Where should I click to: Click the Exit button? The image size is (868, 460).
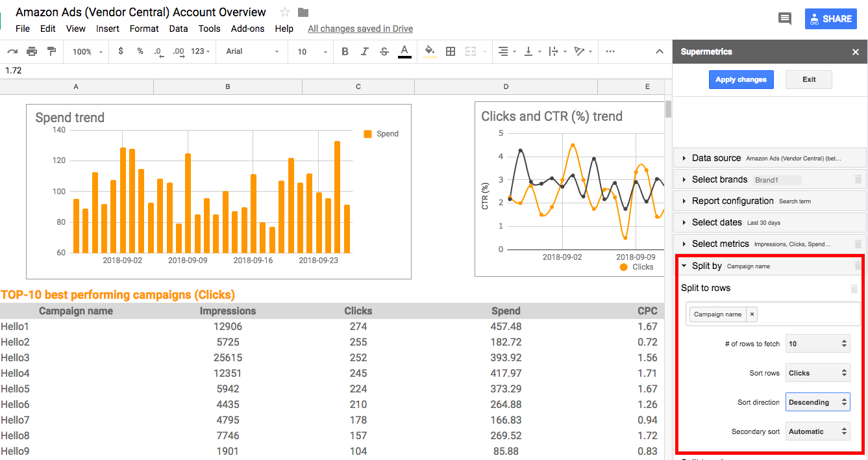click(x=809, y=79)
